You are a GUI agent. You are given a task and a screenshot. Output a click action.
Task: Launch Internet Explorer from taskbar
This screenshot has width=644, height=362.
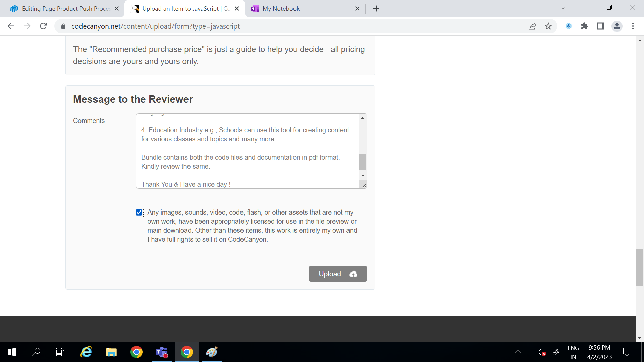[86, 352]
